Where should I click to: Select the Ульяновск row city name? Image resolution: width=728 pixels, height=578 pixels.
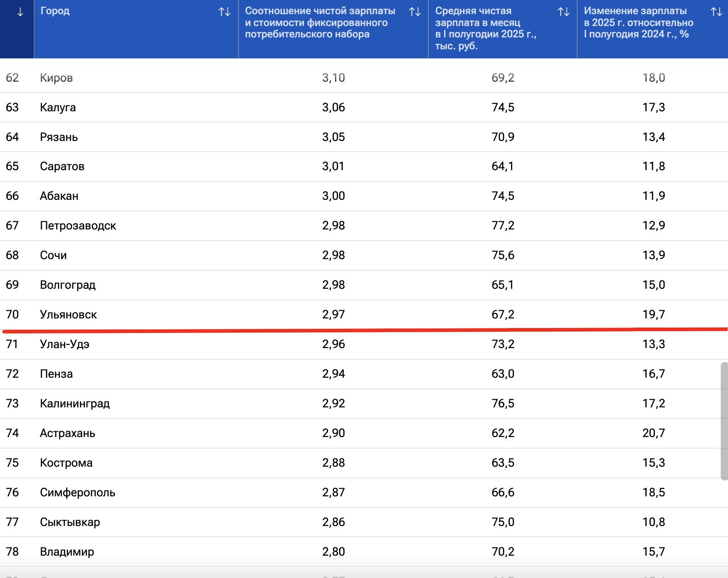(x=68, y=315)
